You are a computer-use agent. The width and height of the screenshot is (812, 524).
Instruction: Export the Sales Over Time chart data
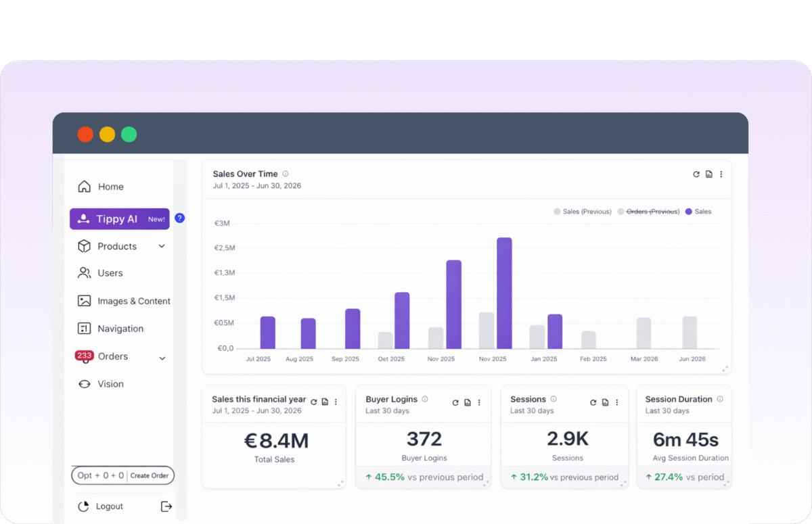[708, 174]
